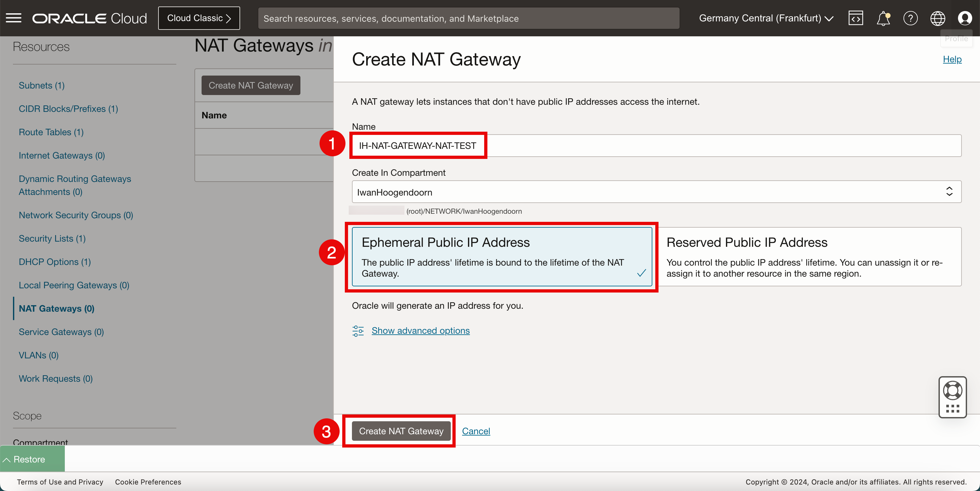Expand the Germany Central (Frankfurt) region menu

click(x=766, y=18)
